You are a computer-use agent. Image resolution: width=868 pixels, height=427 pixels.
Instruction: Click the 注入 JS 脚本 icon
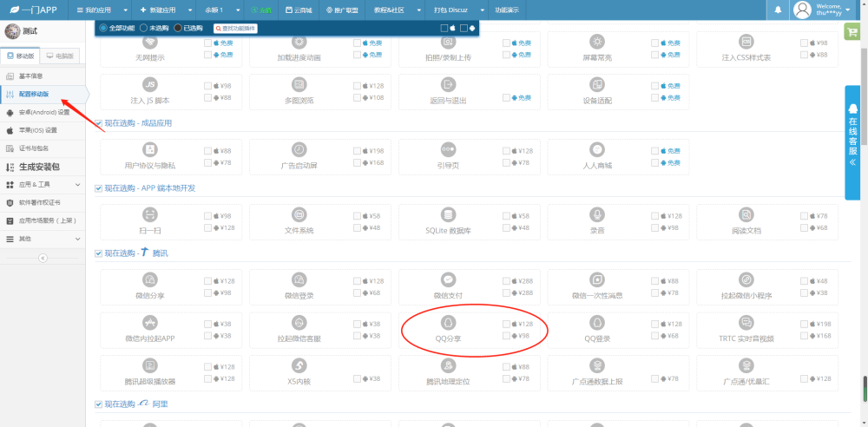(150, 85)
